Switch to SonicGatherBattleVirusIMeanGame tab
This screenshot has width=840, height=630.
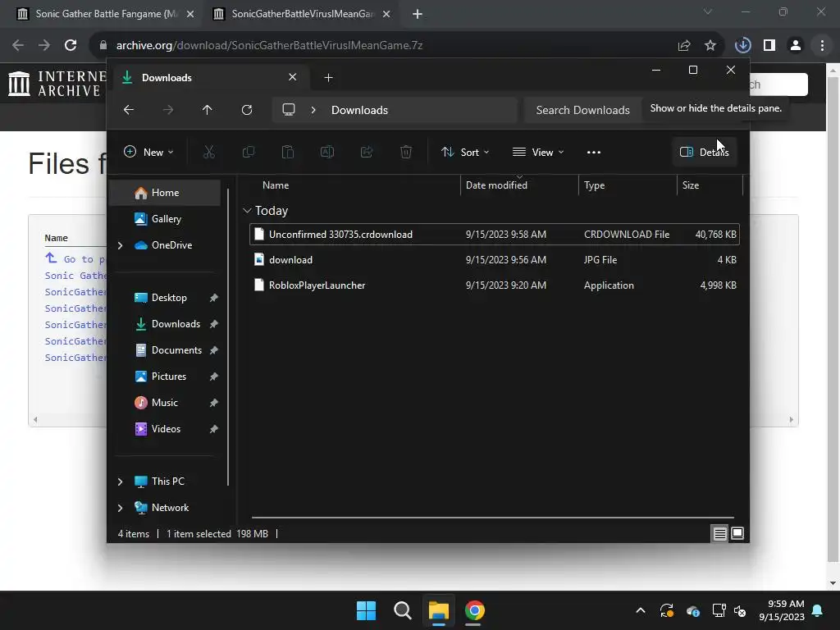(302, 14)
